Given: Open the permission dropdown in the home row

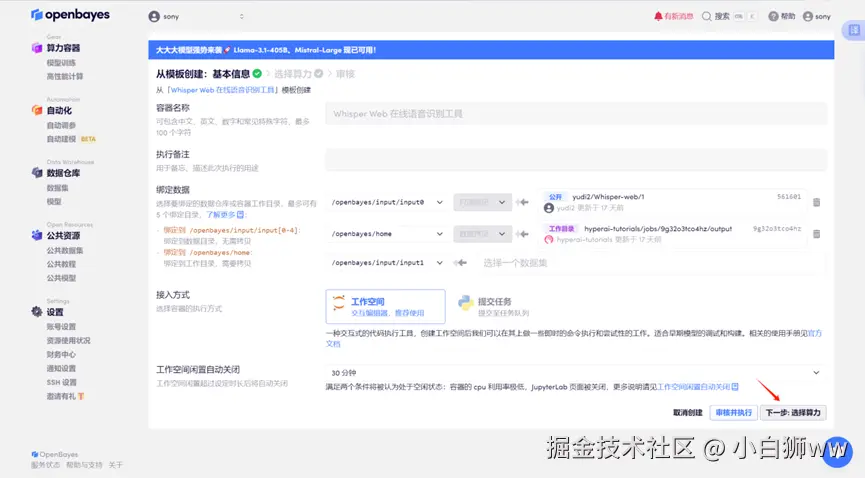Looking at the screenshot, I should pyautogui.click(x=482, y=234).
